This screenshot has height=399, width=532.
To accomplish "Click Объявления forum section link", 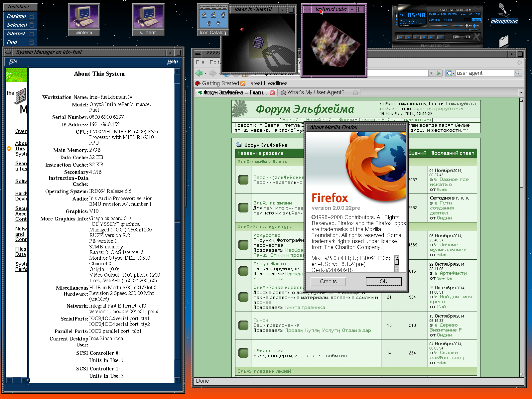I will (x=268, y=350).
